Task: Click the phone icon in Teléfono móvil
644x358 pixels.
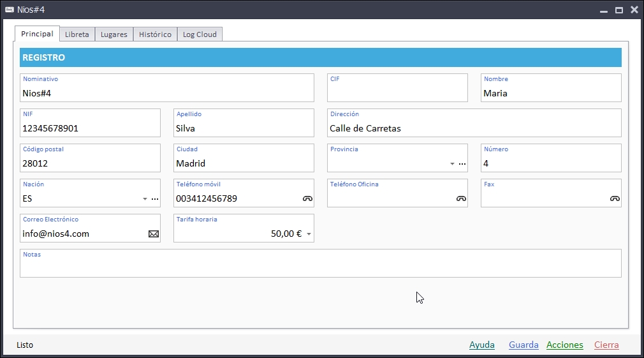Action: click(x=307, y=199)
